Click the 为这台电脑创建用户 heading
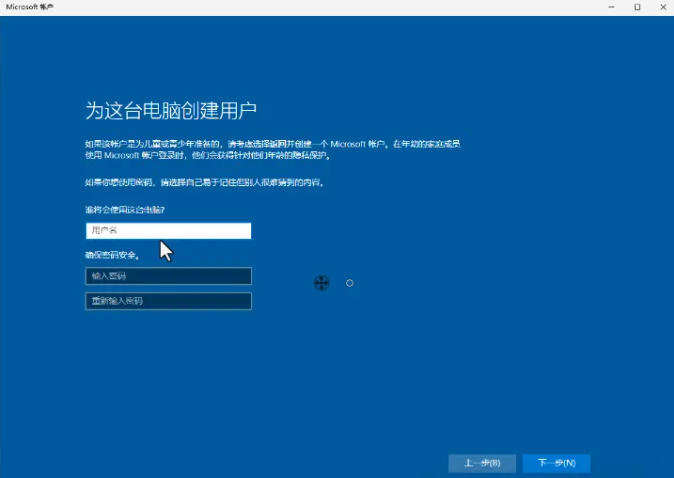The image size is (674, 478). click(178, 110)
